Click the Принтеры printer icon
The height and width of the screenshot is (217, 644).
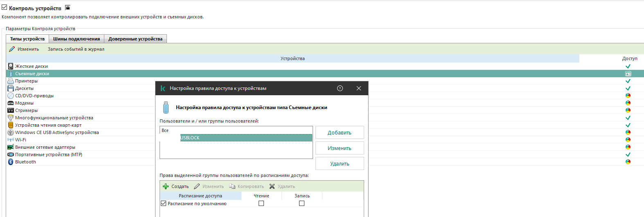tap(11, 81)
